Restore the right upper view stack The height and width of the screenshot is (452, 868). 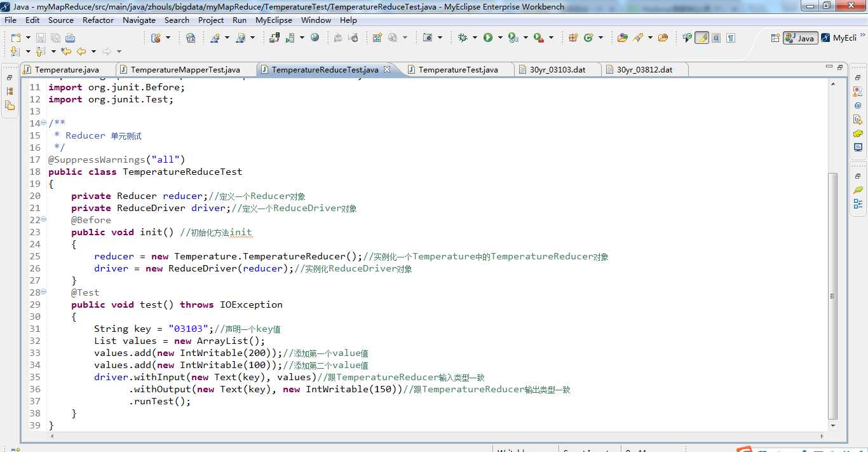[858, 77]
